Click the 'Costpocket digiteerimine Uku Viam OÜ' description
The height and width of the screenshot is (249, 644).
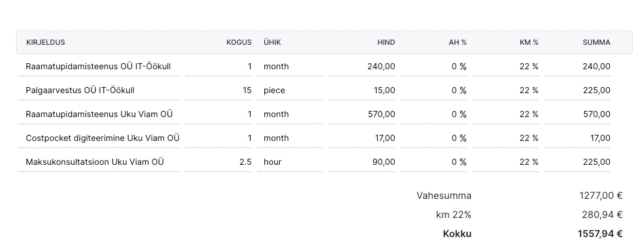(102, 138)
